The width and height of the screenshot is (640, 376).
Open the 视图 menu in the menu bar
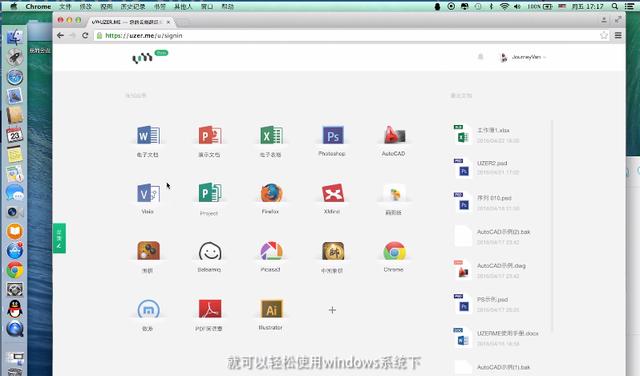pyautogui.click(x=106, y=7)
